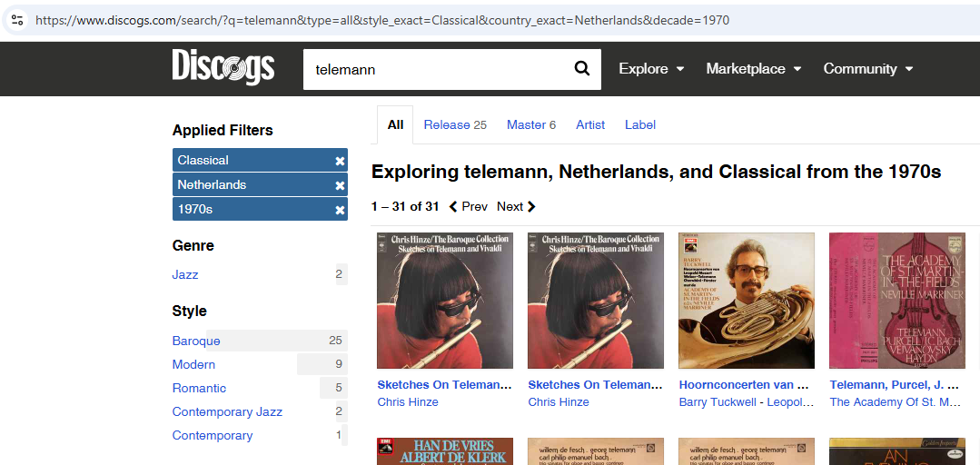Remove the 1970s applied filter
This screenshot has width=980, height=465.
340,210
